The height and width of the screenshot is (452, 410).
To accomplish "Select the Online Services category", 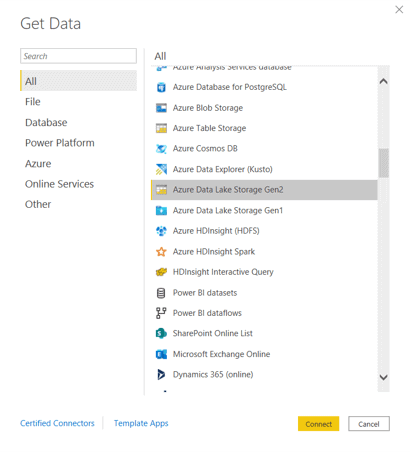I will 59,184.
